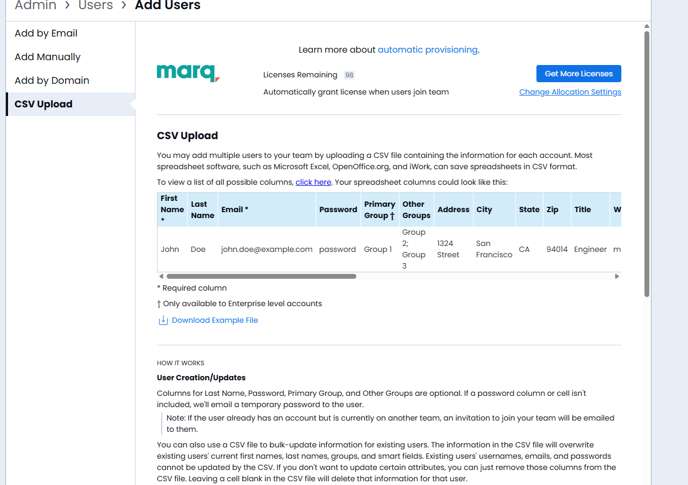Viewport: 688px width, 485px height.
Task: Click the 'San Francisco' cell
Action: pos(494,249)
